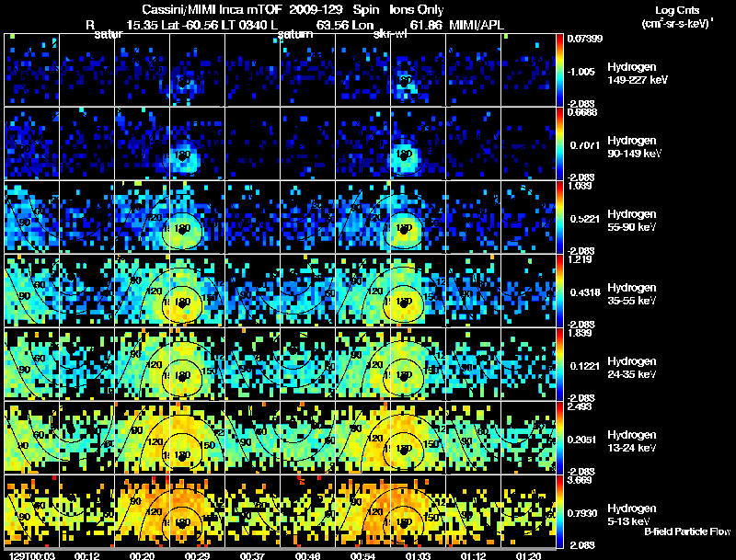Click the 129T00:03 time axis label

point(32,556)
